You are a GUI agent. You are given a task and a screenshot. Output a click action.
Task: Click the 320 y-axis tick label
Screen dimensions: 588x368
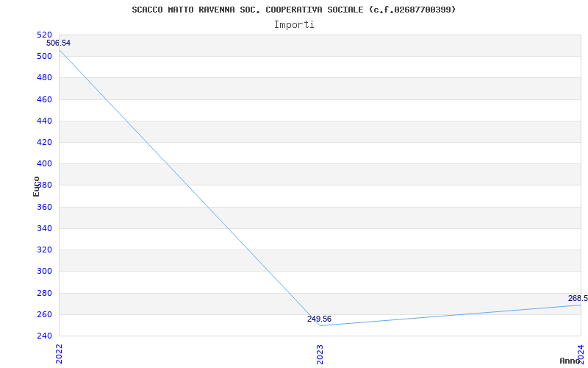coord(44,250)
